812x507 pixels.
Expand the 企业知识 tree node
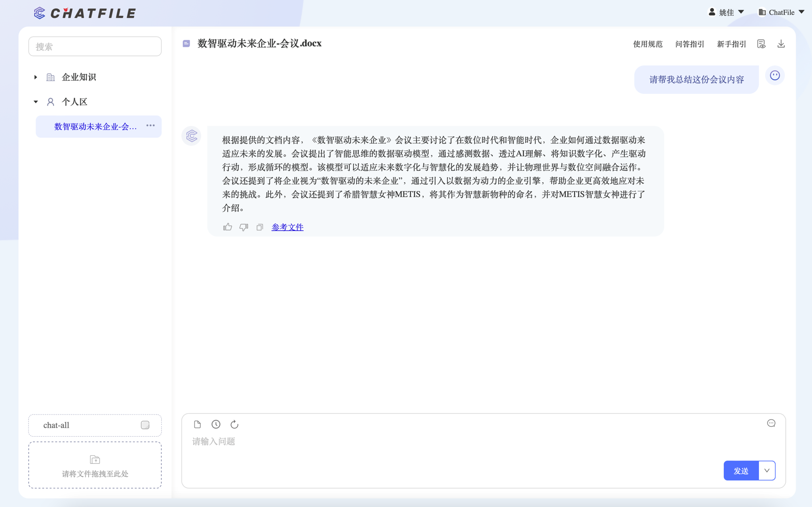click(x=36, y=77)
